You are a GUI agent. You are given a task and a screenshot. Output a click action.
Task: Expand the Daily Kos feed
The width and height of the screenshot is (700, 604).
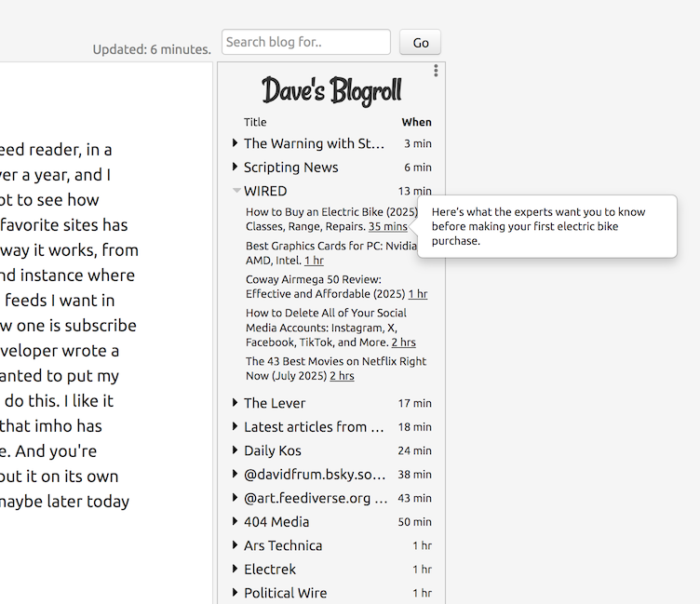click(x=235, y=450)
